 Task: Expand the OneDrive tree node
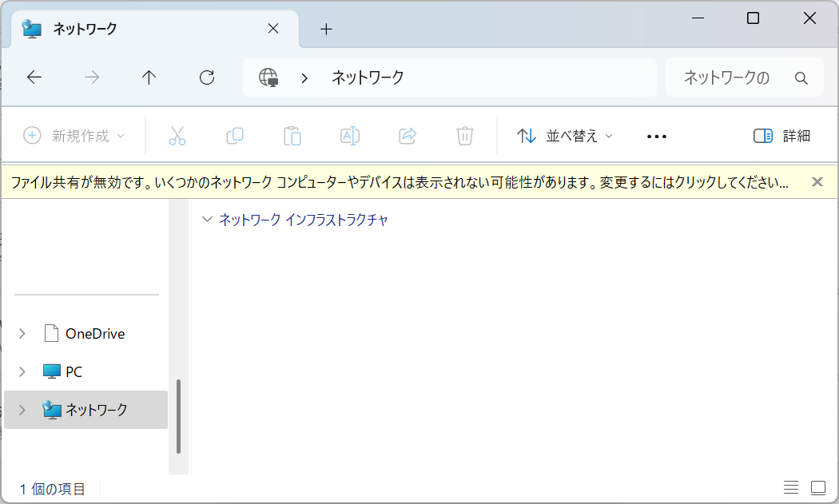tap(22, 334)
